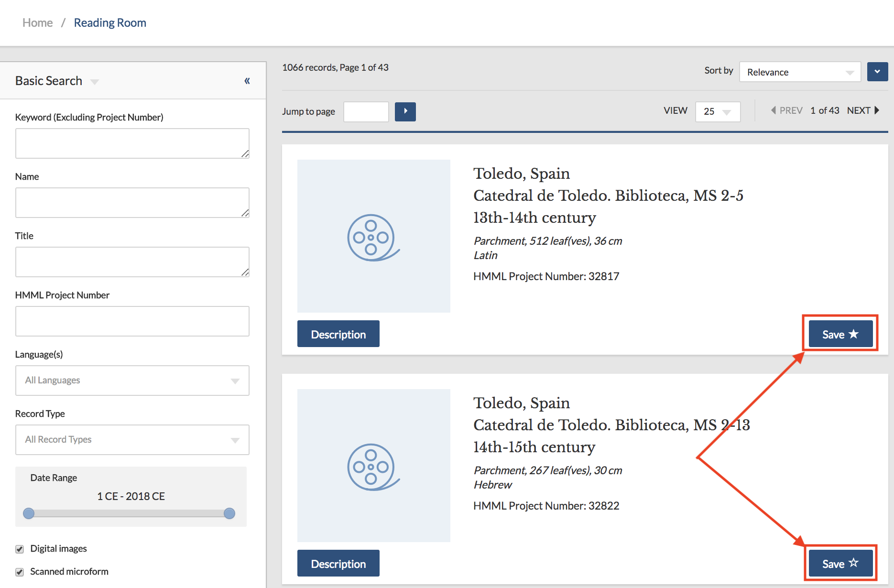Collapse the search panel with double-chevron icon

click(x=247, y=81)
